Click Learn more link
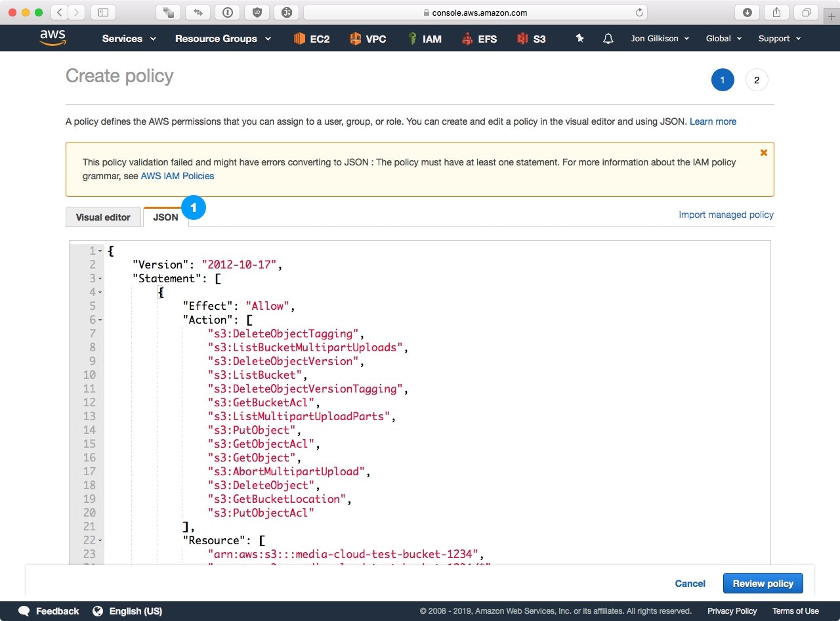The width and height of the screenshot is (840, 621). click(x=713, y=121)
